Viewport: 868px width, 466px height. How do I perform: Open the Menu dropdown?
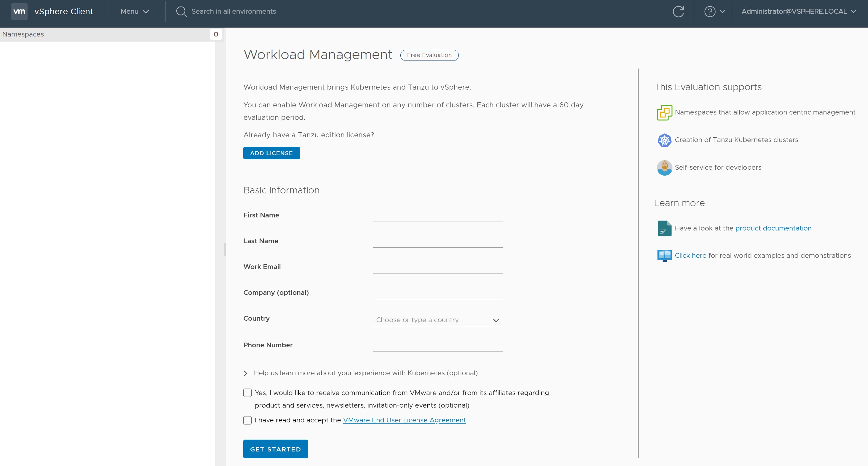coord(135,12)
